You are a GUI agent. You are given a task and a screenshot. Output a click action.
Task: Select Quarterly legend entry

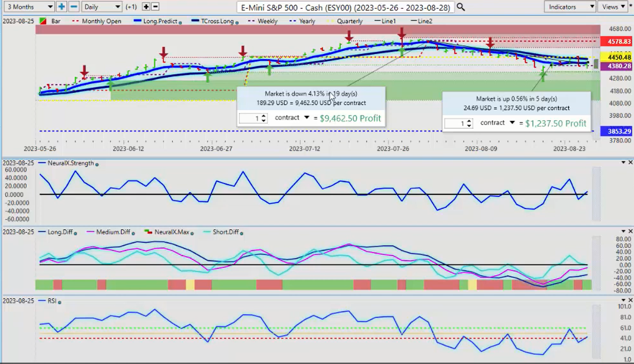click(344, 21)
